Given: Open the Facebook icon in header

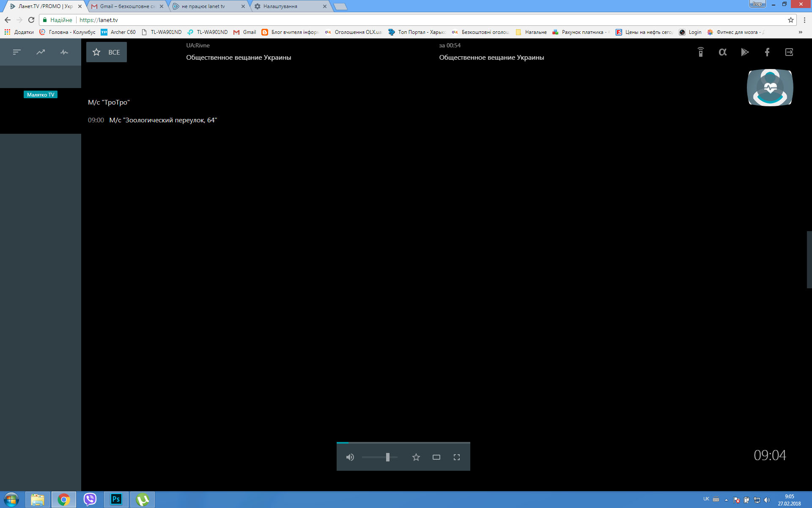Looking at the screenshot, I should pos(767,52).
